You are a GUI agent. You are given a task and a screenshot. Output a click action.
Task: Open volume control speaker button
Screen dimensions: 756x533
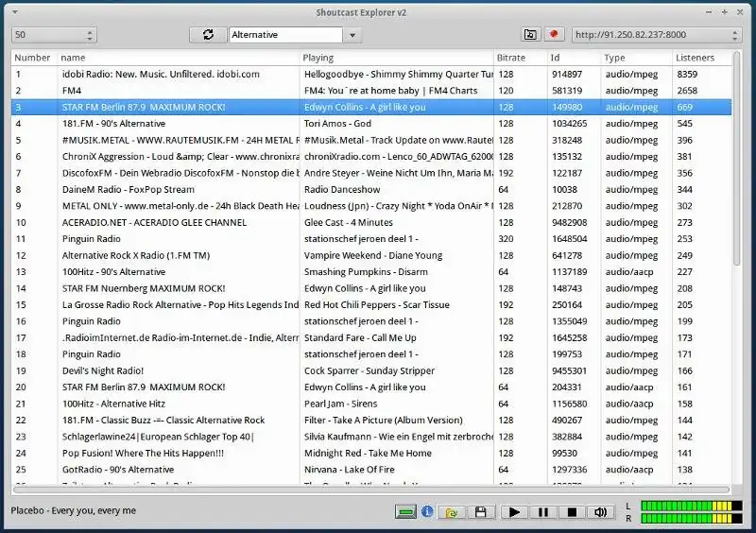coord(600,512)
